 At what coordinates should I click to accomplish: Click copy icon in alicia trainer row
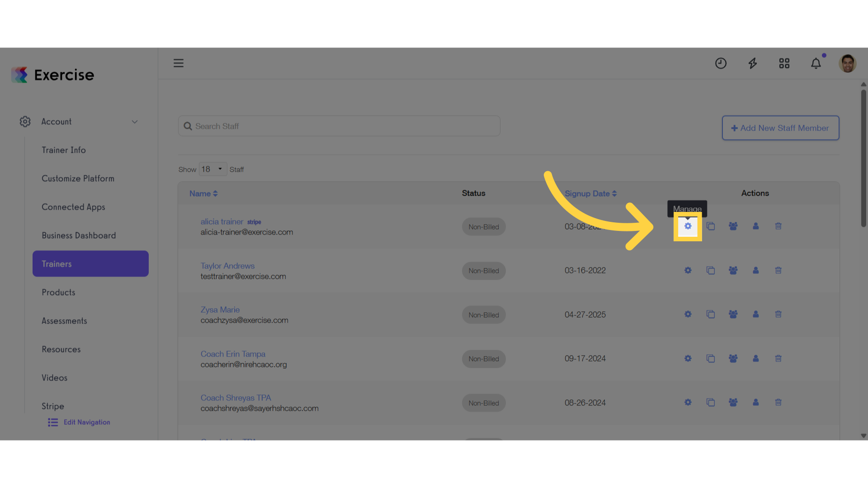pyautogui.click(x=711, y=226)
